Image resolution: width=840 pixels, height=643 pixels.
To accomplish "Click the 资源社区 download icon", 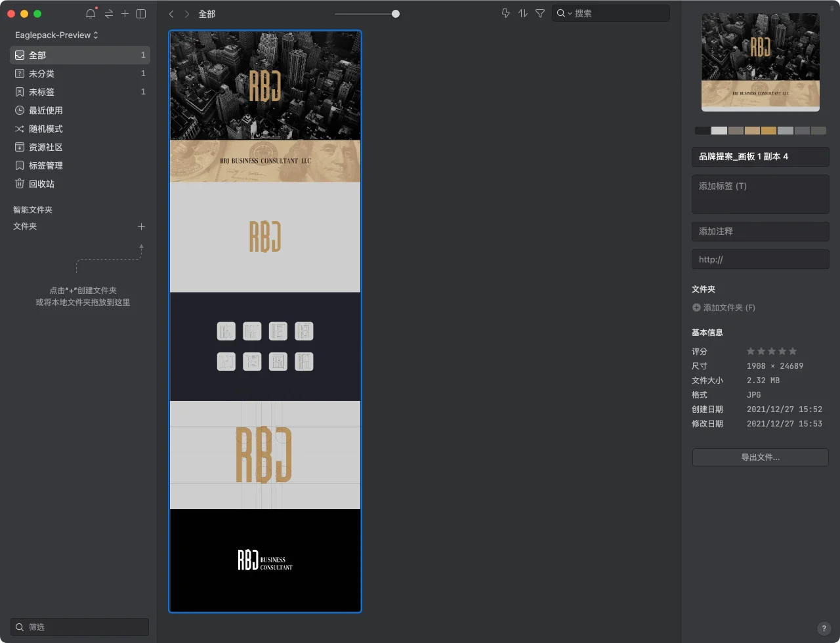I will pyautogui.click(x=20, y=147).
